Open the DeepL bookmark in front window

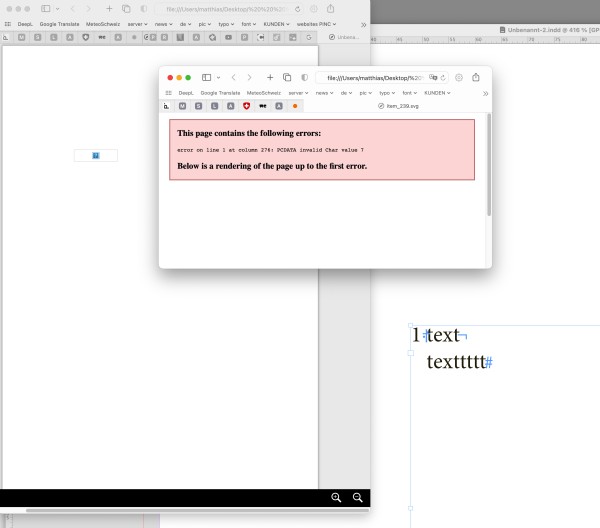tap(186, 93)
